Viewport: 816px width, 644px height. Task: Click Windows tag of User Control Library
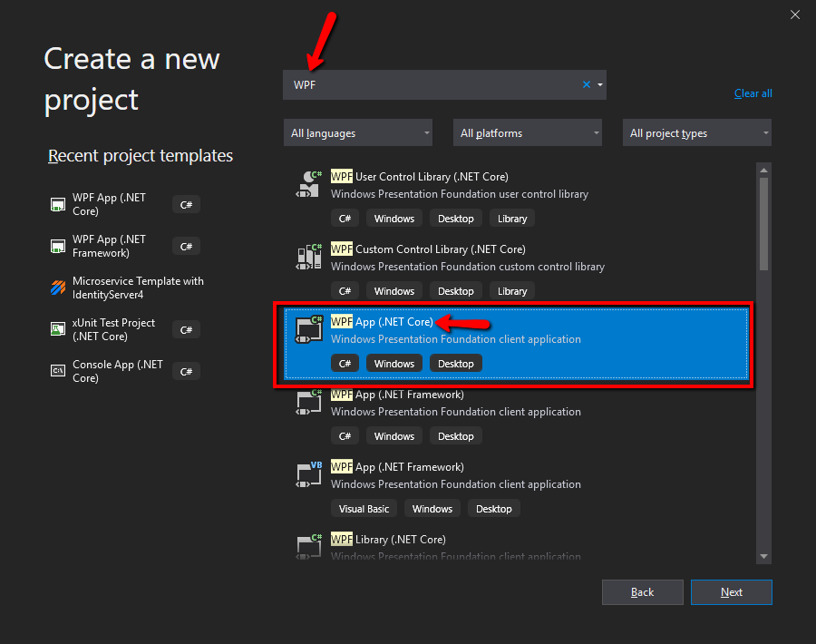tap(394, 219)
